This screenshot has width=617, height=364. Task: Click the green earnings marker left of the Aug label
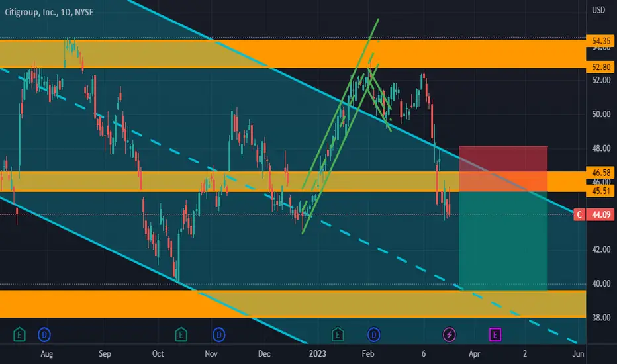[x=19, y=335]
